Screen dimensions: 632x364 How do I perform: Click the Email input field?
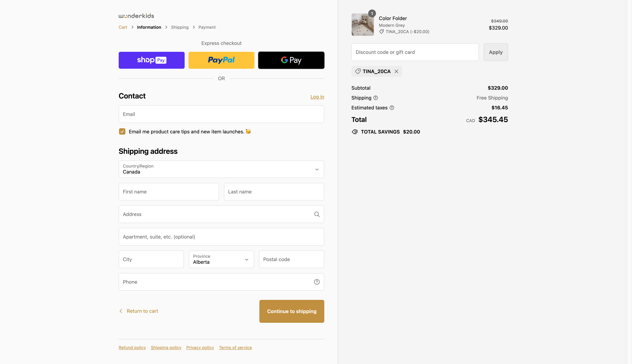[x=221, y=114]
